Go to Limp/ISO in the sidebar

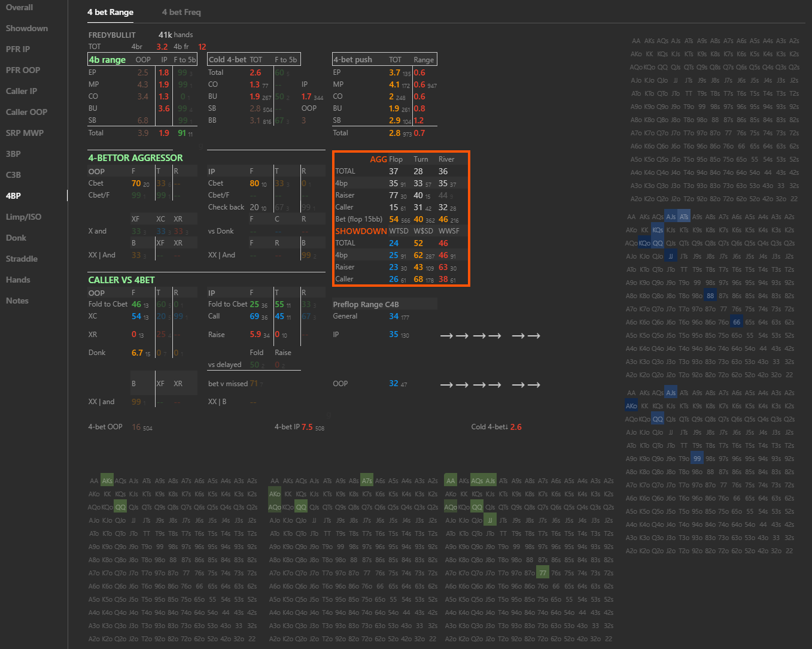[23, 217]
